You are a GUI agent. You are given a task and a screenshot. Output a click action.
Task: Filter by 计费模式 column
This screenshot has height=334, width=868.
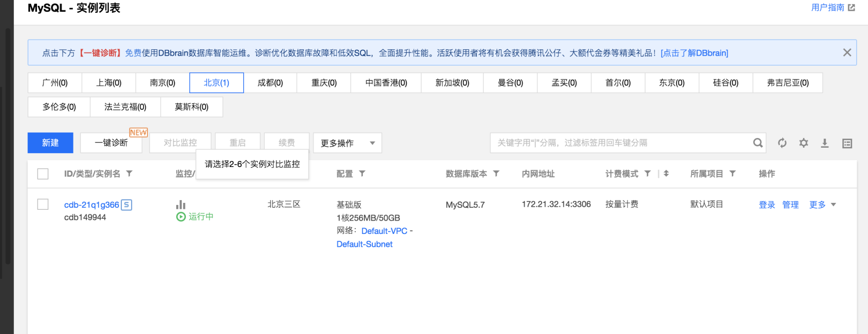pyautogui.click(x=647, y=173)
